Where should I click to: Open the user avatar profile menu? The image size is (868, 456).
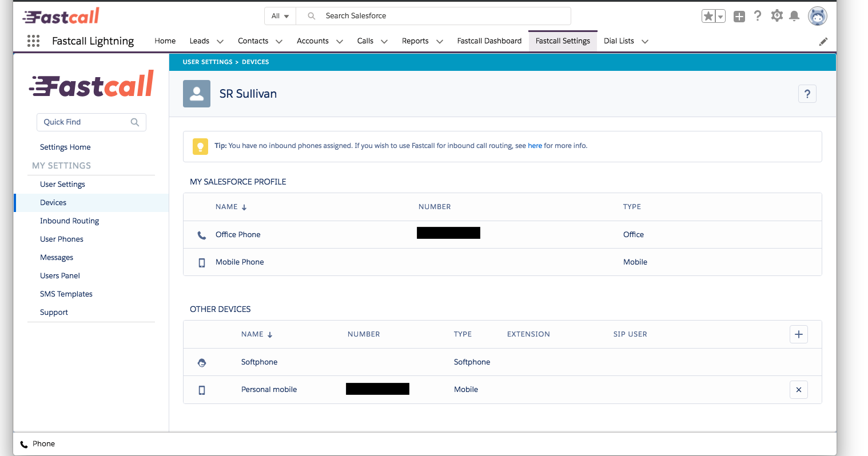point(817,16)
